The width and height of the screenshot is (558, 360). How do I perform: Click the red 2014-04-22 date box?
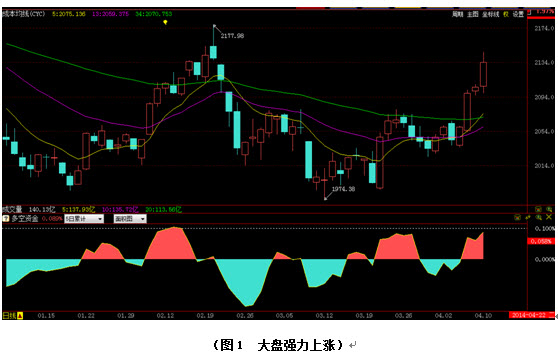click(x=529, y=315)
